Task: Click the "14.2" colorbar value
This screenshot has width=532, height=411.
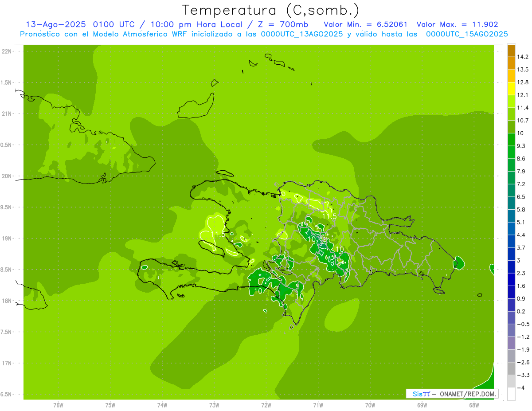Action: (x=522, y=57)
